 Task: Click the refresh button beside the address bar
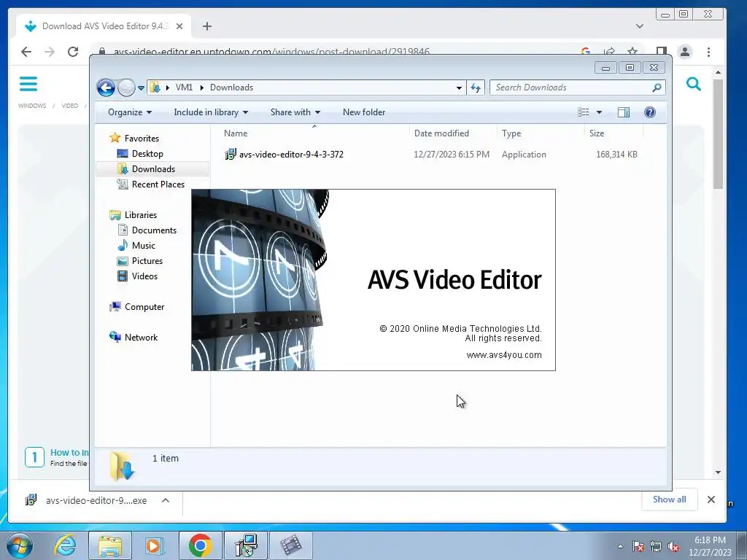(476, 87)
